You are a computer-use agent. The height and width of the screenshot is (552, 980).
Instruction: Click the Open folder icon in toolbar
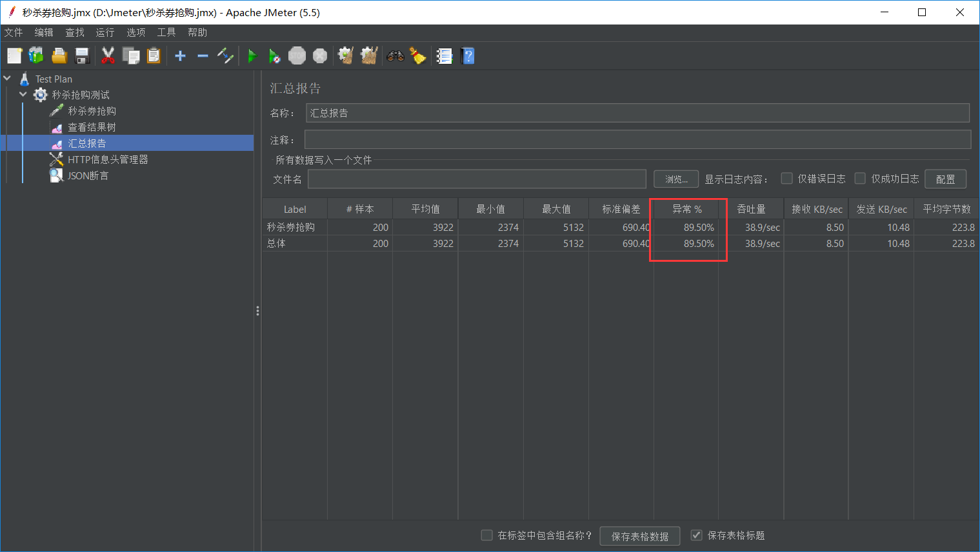click(59, 57)
